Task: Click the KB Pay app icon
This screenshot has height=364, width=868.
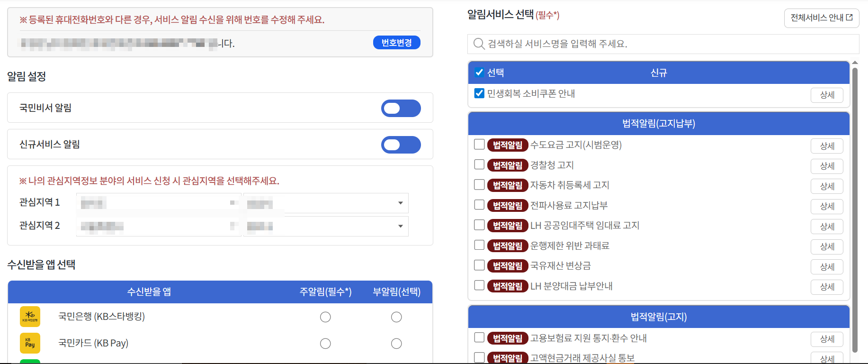Action: (29, 343)
